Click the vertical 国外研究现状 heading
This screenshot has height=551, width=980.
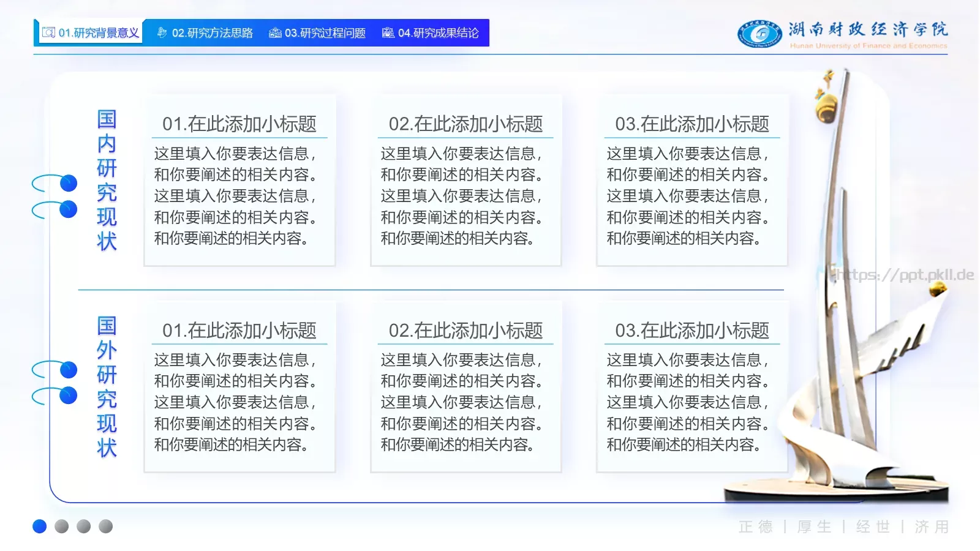(107, 387)
